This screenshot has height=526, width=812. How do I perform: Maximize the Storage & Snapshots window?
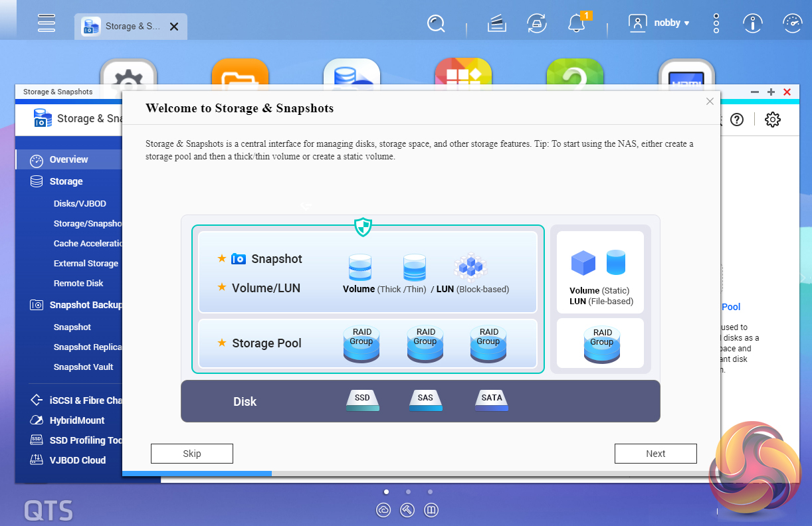771,92
